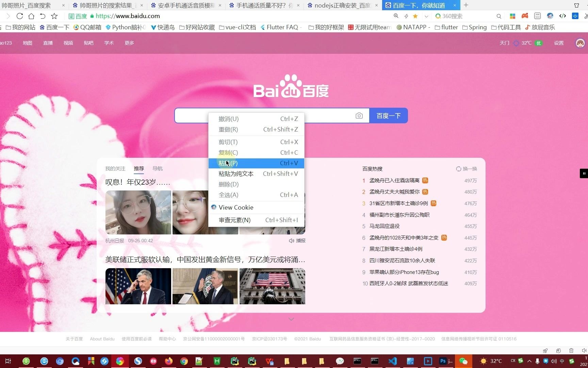This screenshot has width=588, height=368.
Task: Open the flutter bookmark folder
Action: [446, 27]
